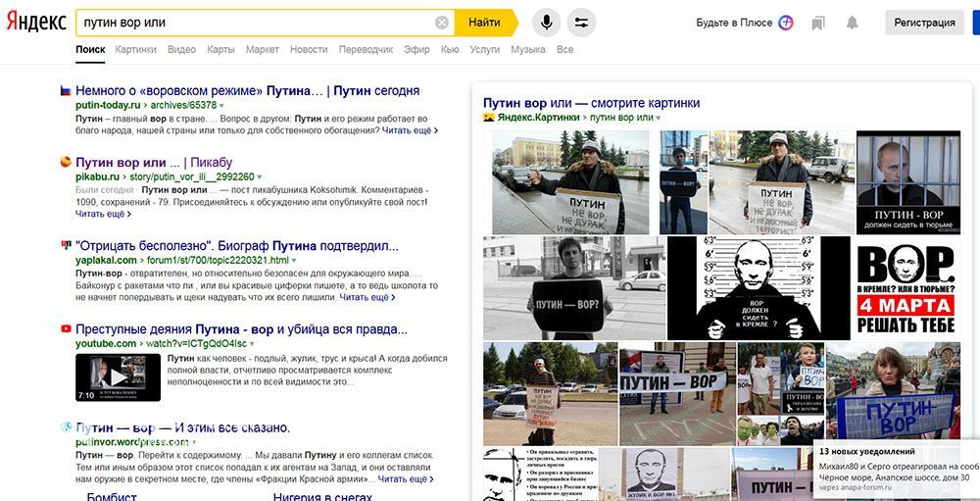The width and height of the screenshot is (980, 501).
Task: Expand the yaplakal.com URL dropdown arrow
Action: coord(294,260)
